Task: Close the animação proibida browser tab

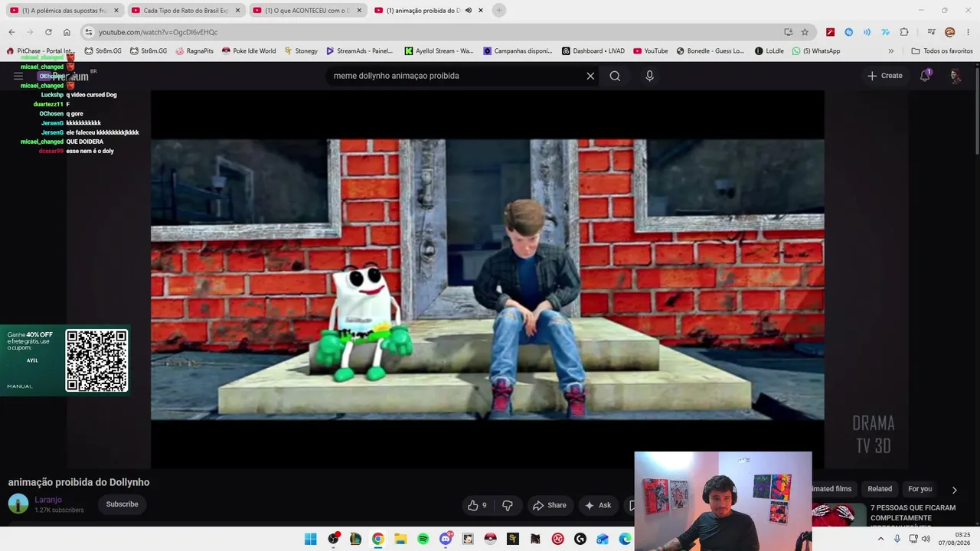Action: point(481,11)
